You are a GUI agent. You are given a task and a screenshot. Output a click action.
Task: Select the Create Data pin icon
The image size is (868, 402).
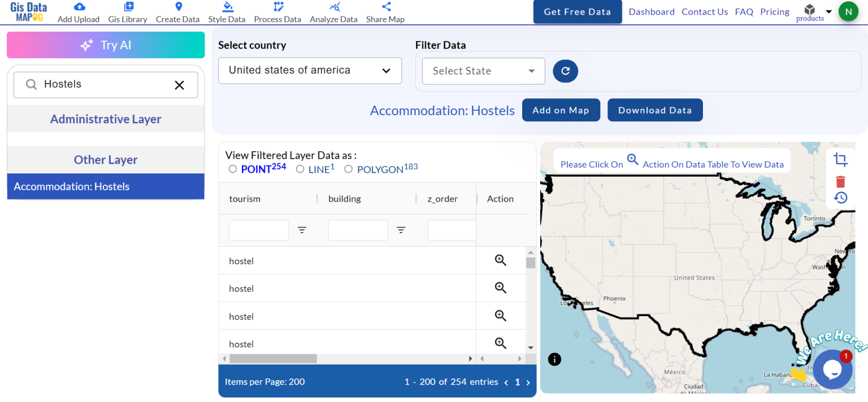177,7
